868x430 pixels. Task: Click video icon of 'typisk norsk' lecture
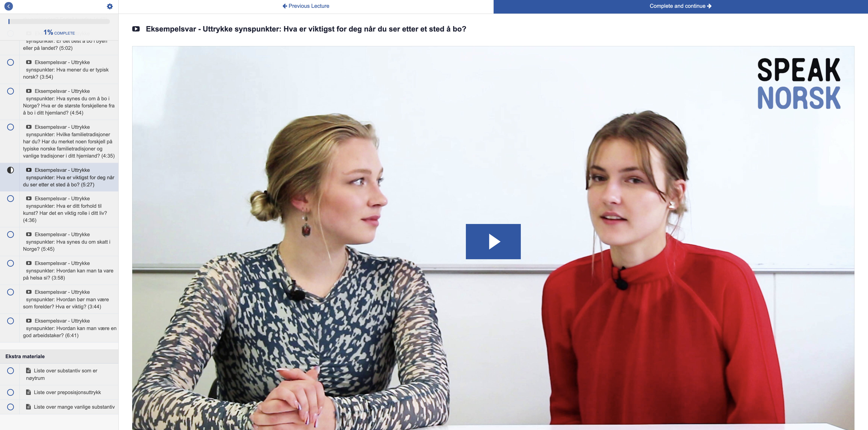29,62
